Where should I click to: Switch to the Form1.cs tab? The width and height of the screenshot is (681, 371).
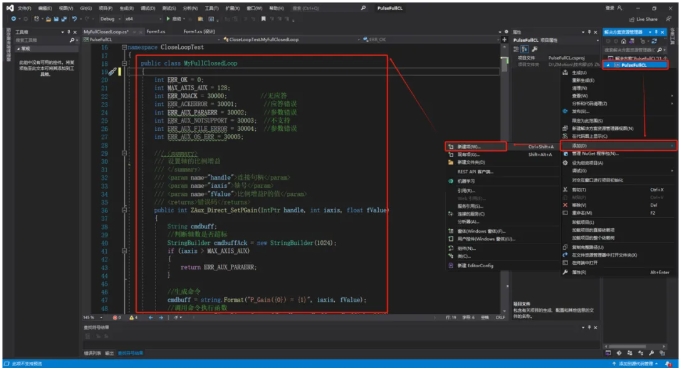(x=156, y=31)
